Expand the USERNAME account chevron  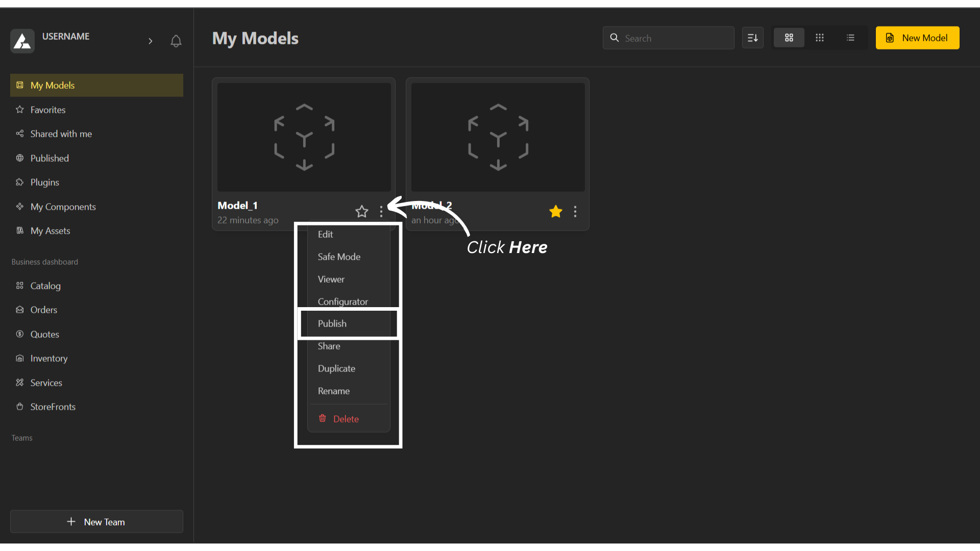tap(150, 41)
